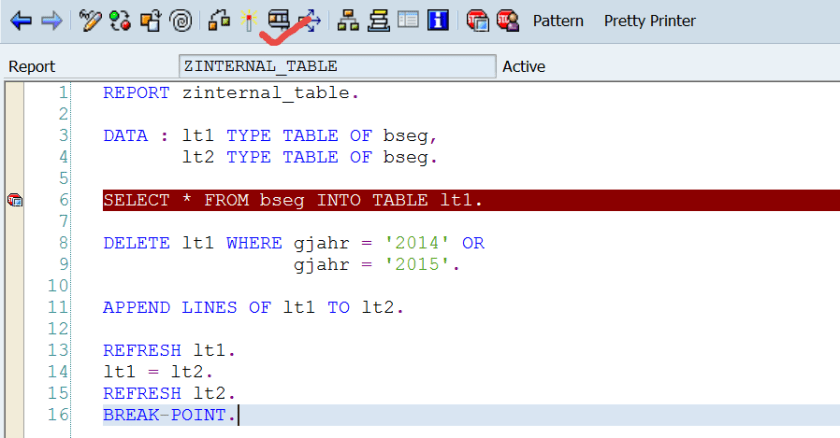Open Other Object icon
840x438 pixels.
click(151, 21)
